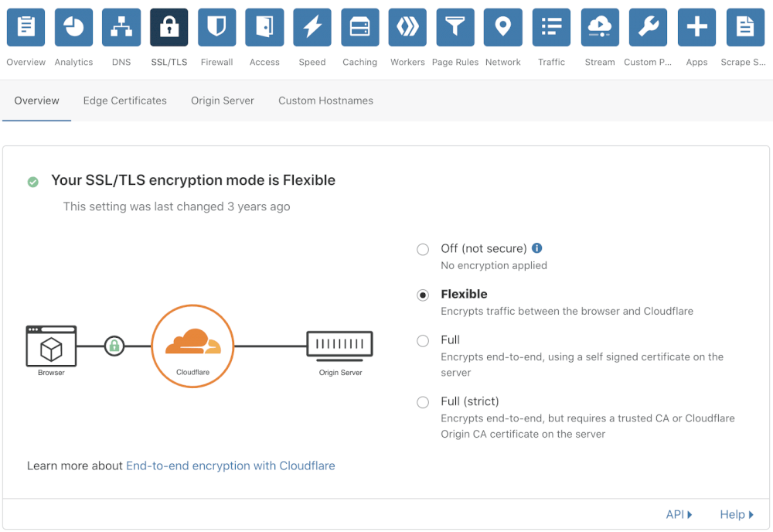Open the Apps plus icon
773x532 pixels.
(x=696, y=28)
